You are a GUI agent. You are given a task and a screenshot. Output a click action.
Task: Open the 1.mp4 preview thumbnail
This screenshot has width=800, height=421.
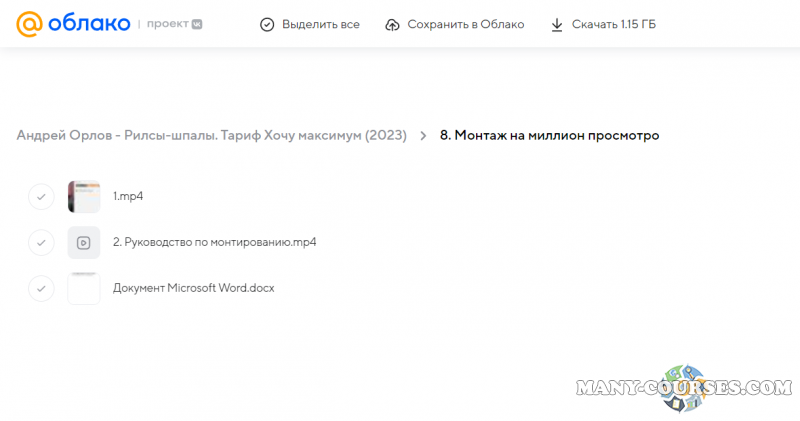click(x=84, y=197)
